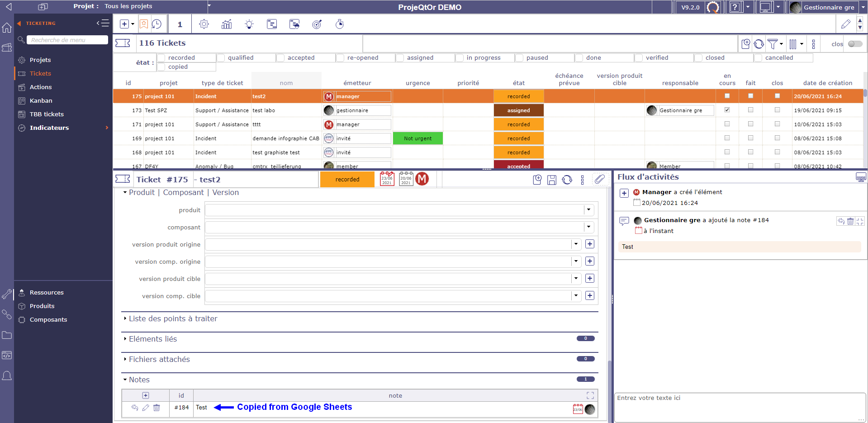
Task: Open the filter funnel icon in the tickets list
Action: point(773,44)
